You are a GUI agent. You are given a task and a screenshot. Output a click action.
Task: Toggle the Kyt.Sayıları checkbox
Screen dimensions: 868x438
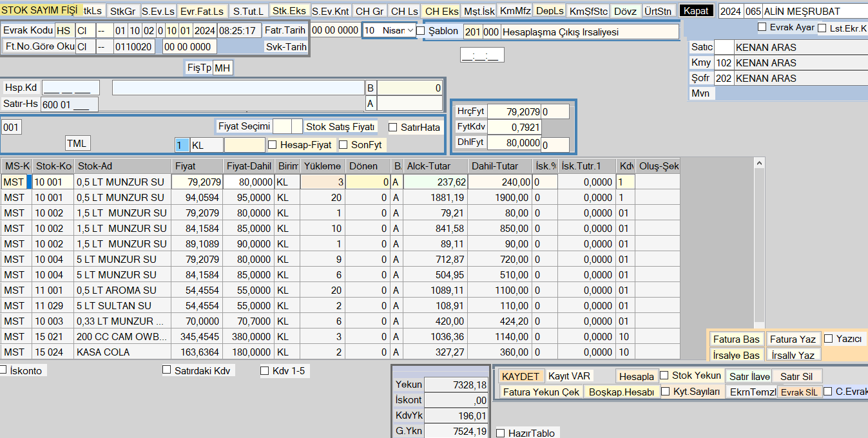pyautogui.click(x=666, y=392)
